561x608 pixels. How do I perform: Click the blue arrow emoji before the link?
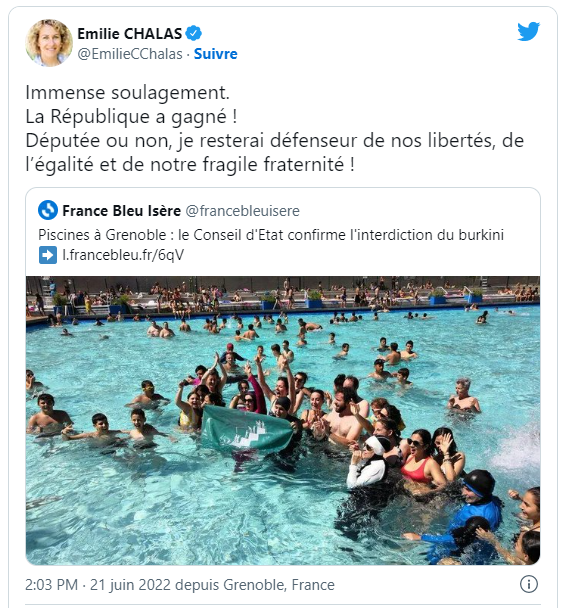(x=48, y=255)
